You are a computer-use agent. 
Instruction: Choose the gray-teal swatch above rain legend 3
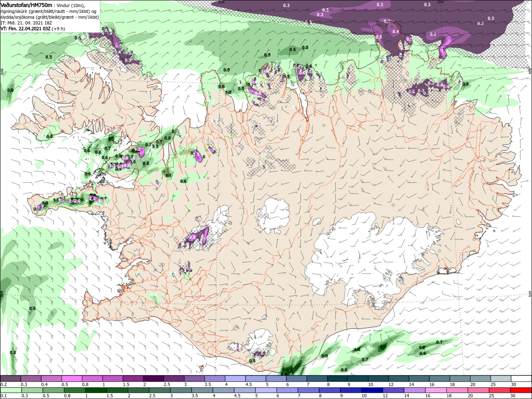[181, 390]
